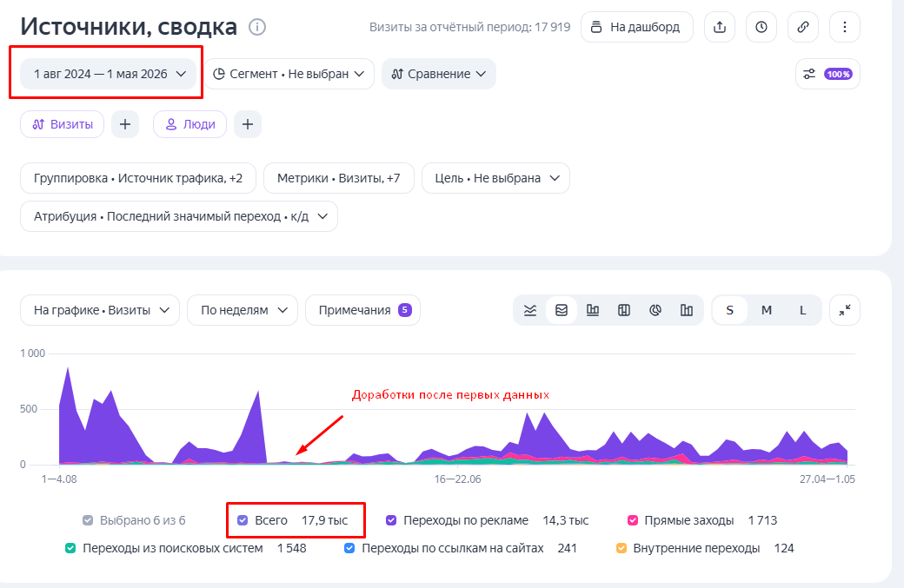Open date range 1 авг 2024 — 1 мая 2026
This screenshot has height=588, width=904.
(x=108, y=74)
